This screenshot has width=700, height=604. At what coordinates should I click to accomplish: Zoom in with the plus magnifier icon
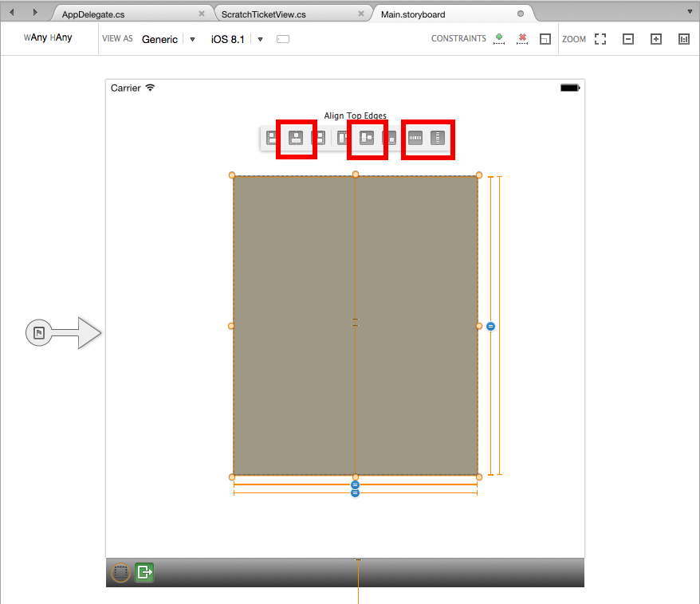[655, 38]
